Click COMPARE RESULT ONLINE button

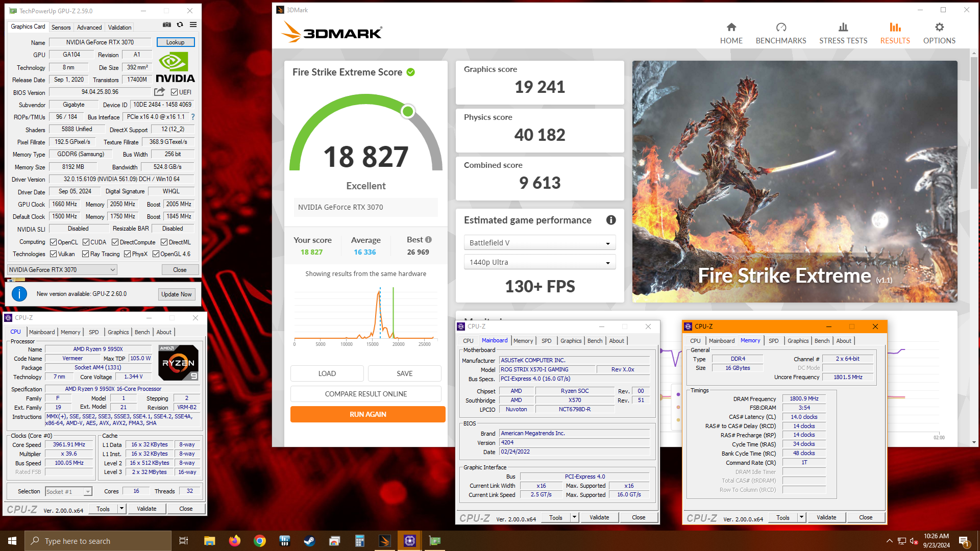366,394
